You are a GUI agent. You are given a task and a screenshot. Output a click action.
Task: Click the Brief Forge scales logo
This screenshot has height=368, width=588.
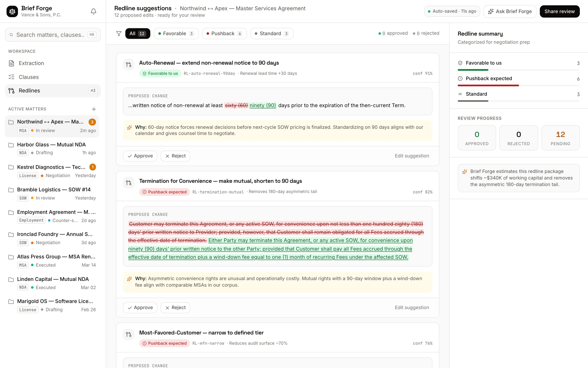[x=12, y=11]
